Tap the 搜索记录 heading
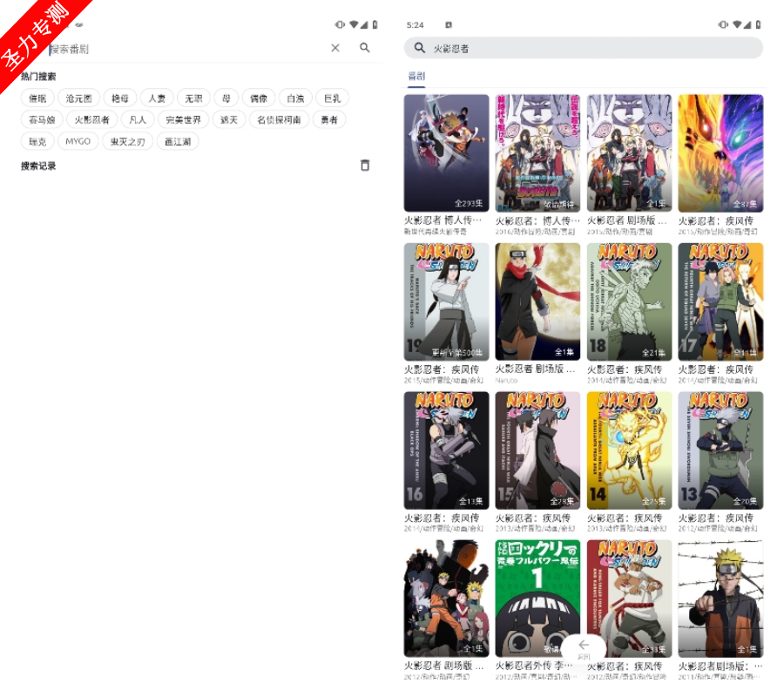 (x=38, y=166)
